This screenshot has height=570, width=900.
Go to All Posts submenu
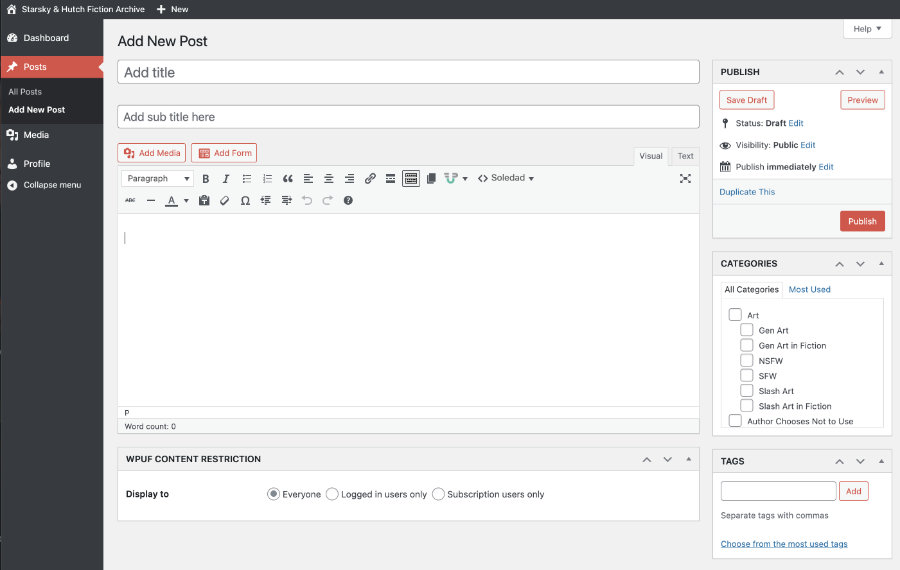(25, 92)
